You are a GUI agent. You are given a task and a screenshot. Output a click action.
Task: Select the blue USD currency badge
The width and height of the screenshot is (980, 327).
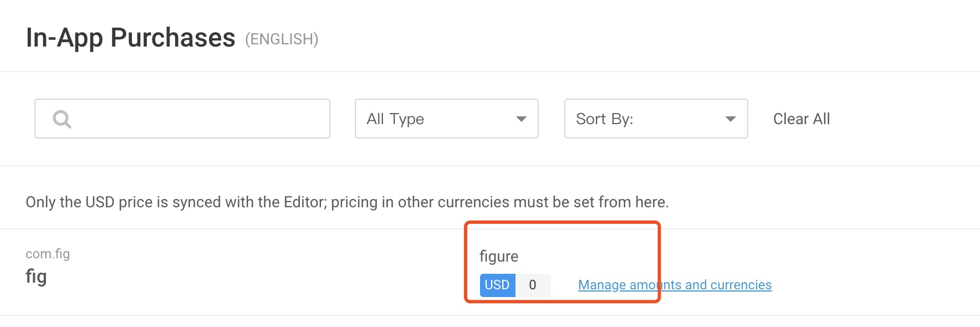tap(497, 285)
